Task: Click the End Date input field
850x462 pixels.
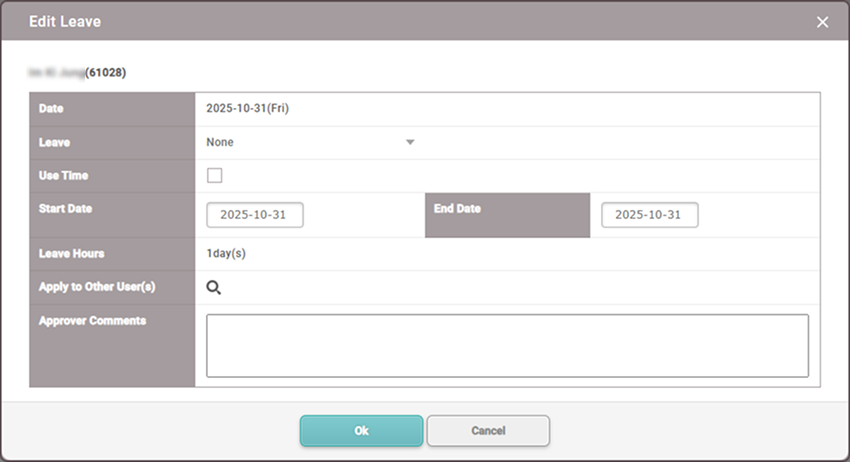Action: tap(649, 215)
